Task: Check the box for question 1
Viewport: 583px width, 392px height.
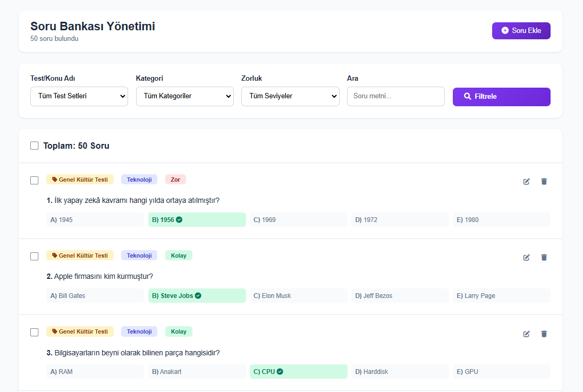Action: click(x=34, y=180)
